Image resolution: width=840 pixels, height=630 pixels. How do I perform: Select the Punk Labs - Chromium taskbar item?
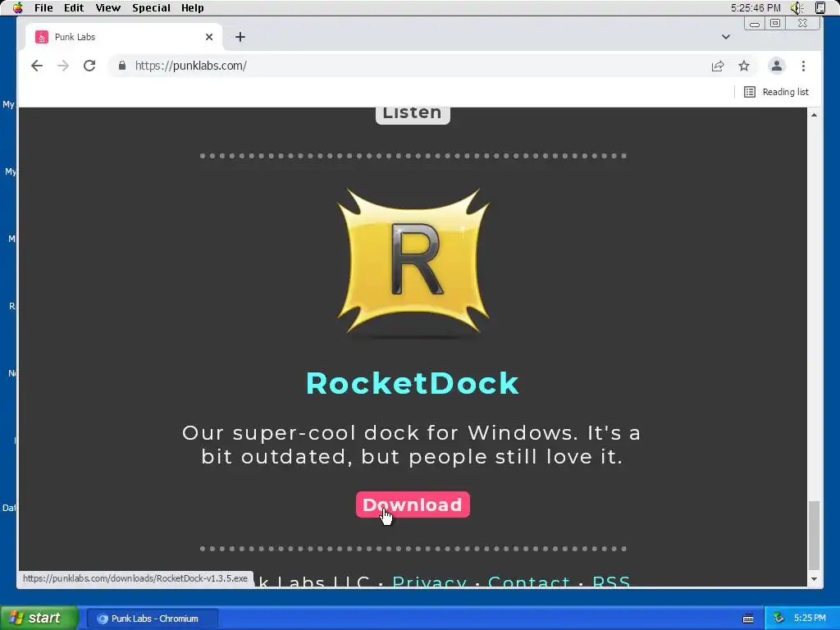tap(153, 619)
